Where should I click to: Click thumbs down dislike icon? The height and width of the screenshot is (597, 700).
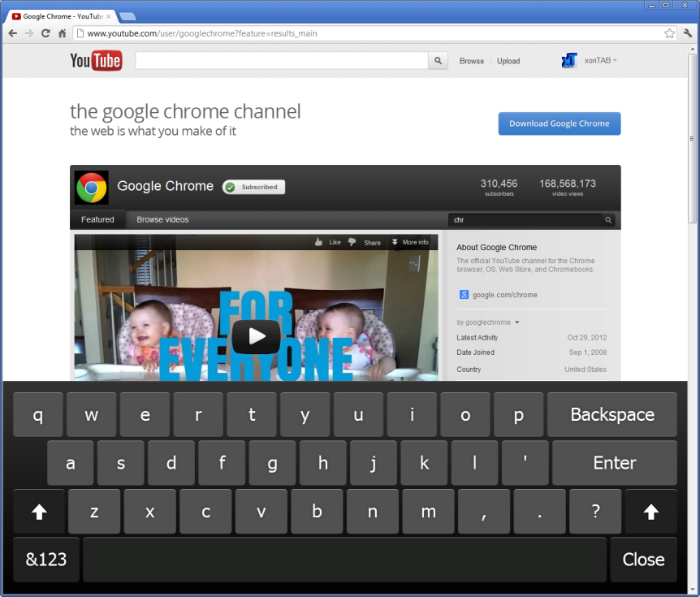(352, 242)
